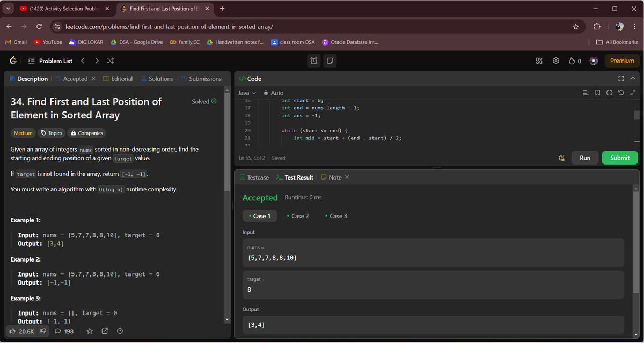This screenshot has width=644, height=343.
Task: Expand the Companies locked tag
Action: [x=86, y=133]
